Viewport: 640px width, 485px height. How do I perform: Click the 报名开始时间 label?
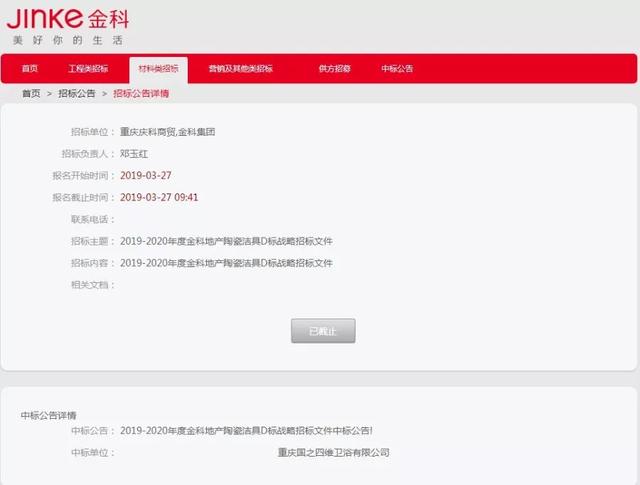click(x=83, y=176)
